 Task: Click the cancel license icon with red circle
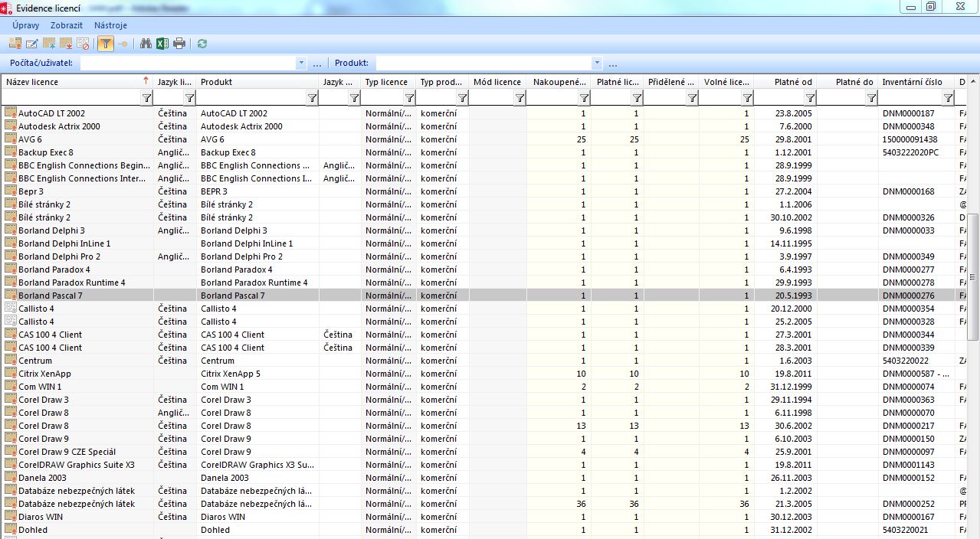[83, 44]
